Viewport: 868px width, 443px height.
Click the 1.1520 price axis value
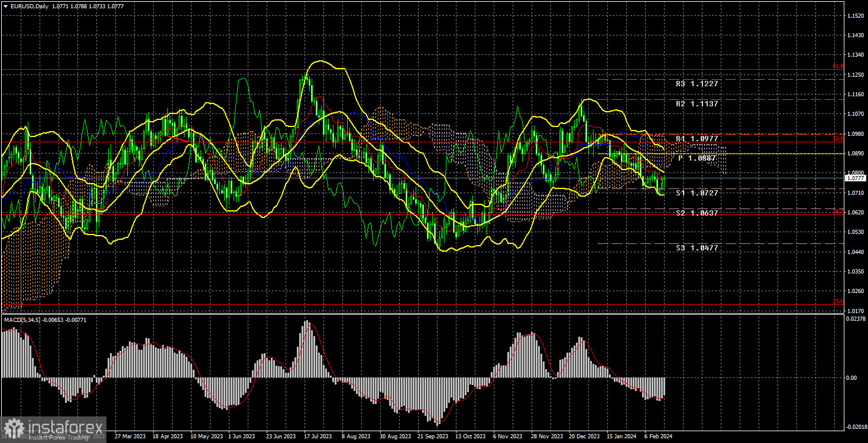[x=855, y=16]
